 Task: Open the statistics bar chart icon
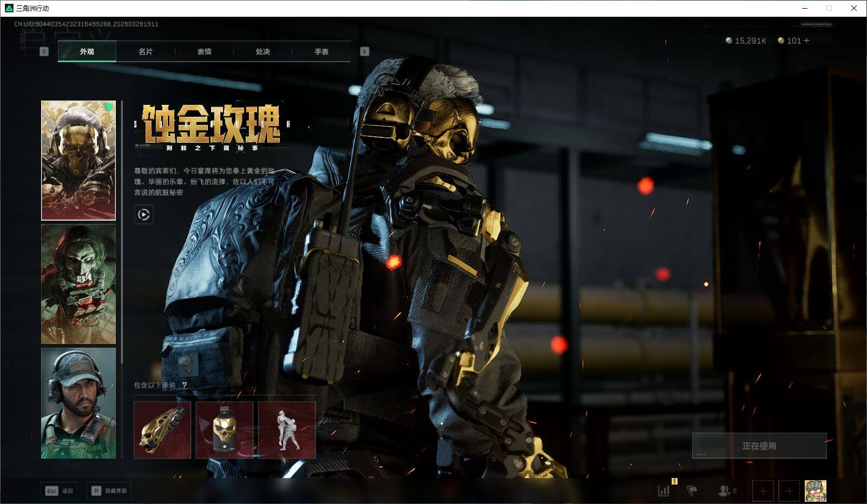click(664, 490)
